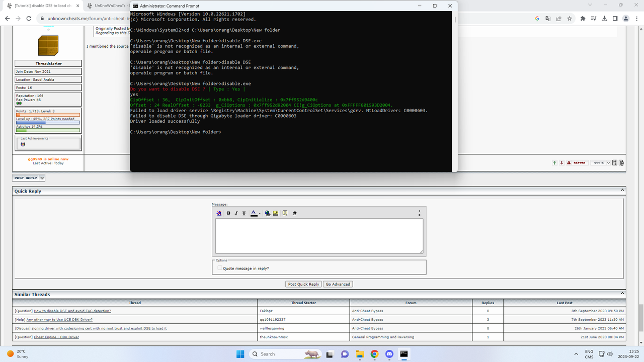Viewport: 644px width, 362px height.
Task: Expand the Post Reply dropdown arrow
Action: pyautogui.click(x=42, y=177)
